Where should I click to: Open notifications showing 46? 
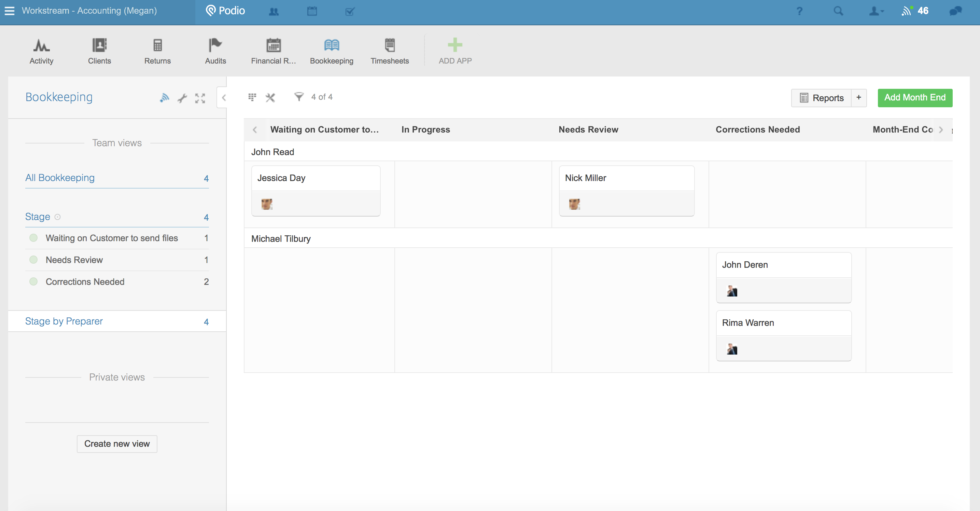click(x=914, y=11)
